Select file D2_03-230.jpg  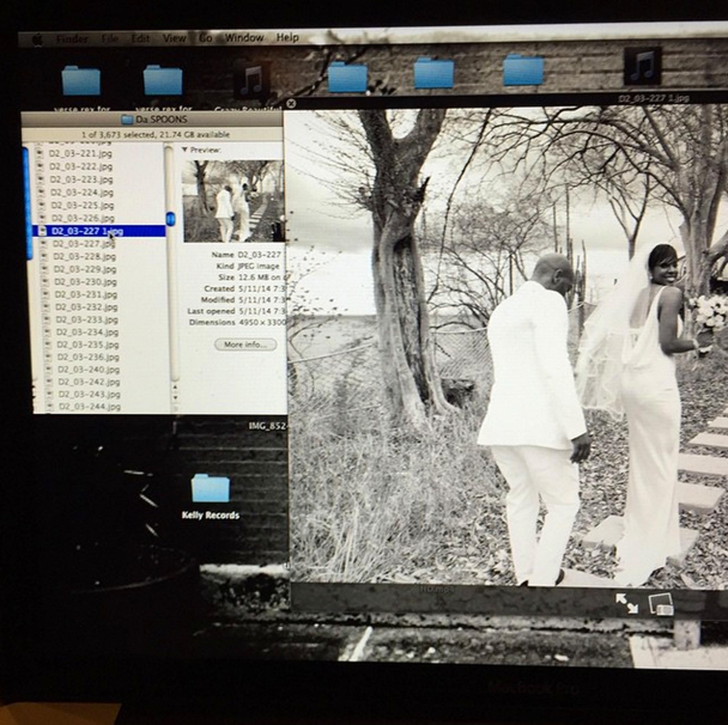(x=85, y=282)
